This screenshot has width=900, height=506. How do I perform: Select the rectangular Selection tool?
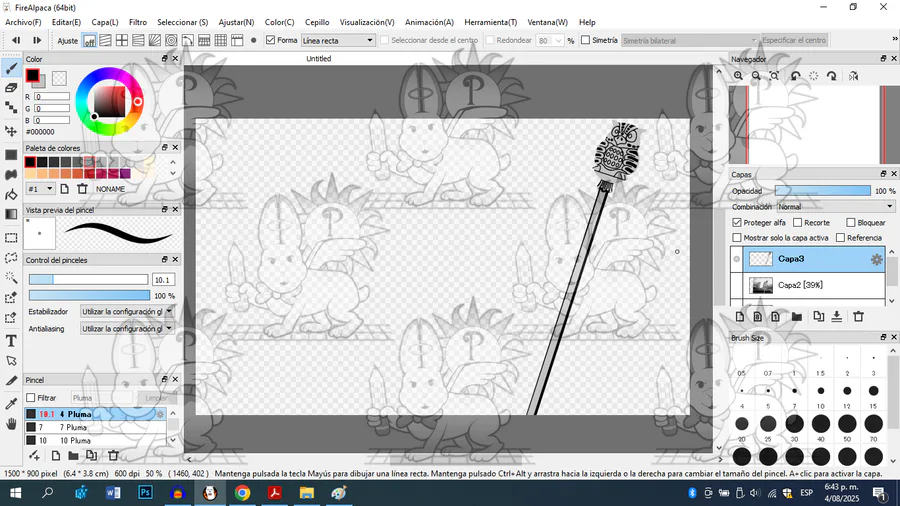[11, 238]
